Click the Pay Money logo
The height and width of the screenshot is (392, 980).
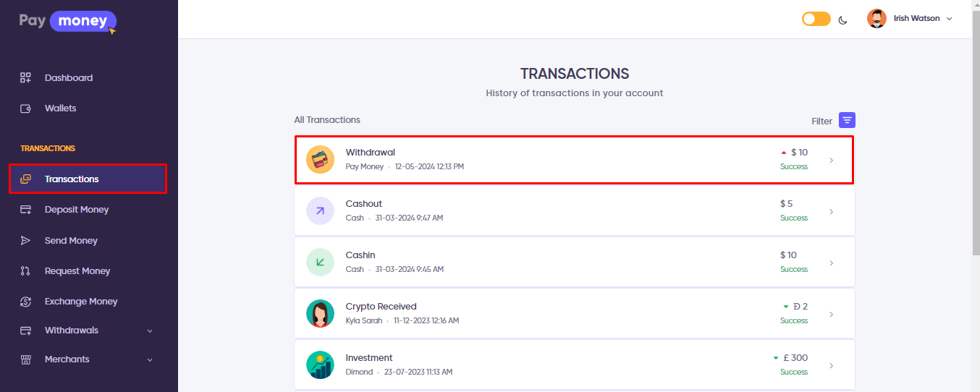[x=67, y=22]
